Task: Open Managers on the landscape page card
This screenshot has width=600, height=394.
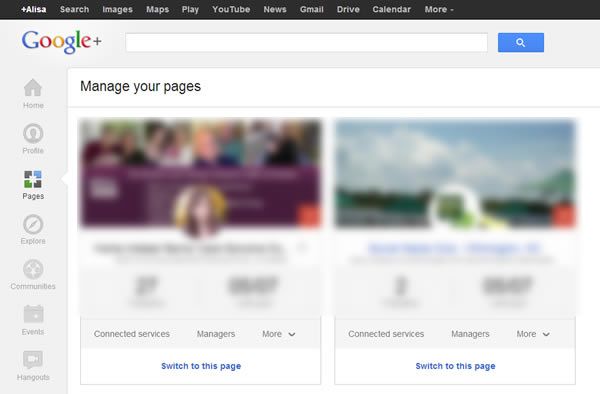Action: tap(470, 334)
